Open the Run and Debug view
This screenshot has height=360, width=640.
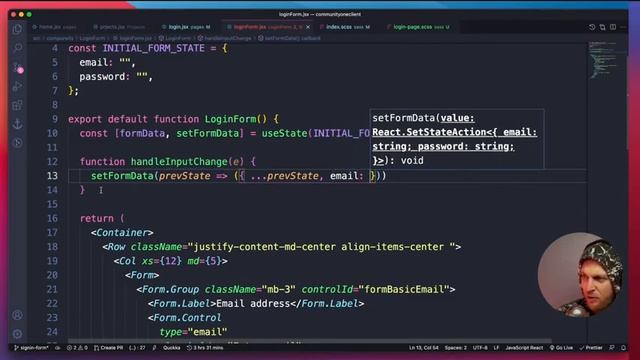(18, 86)
